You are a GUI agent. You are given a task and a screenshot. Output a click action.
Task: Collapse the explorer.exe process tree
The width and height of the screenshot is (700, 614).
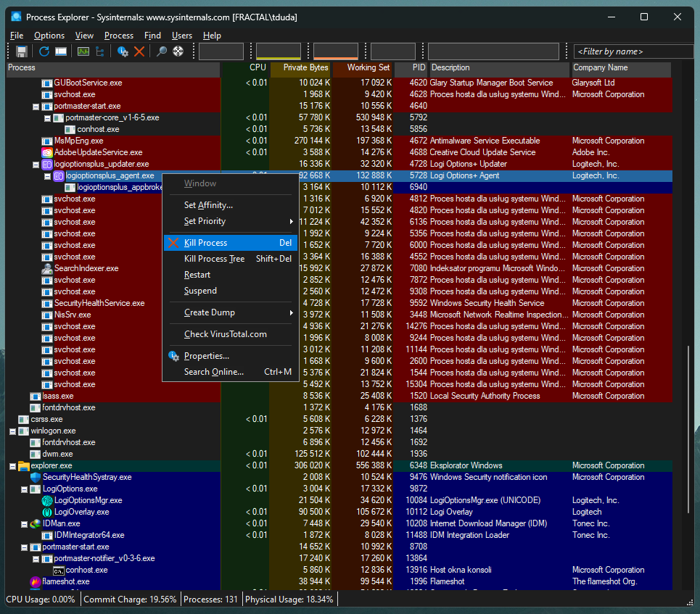tap(12, 465)
